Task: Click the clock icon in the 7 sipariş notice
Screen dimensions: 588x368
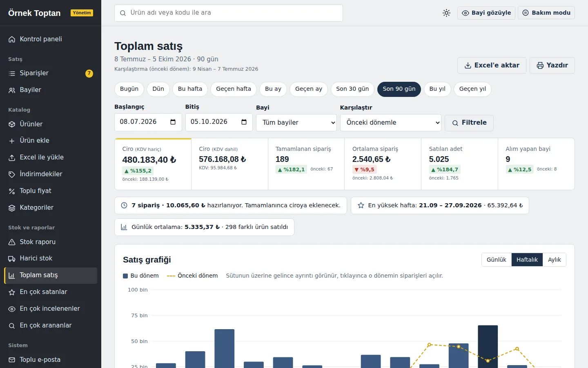Action: tap(124, 205)
